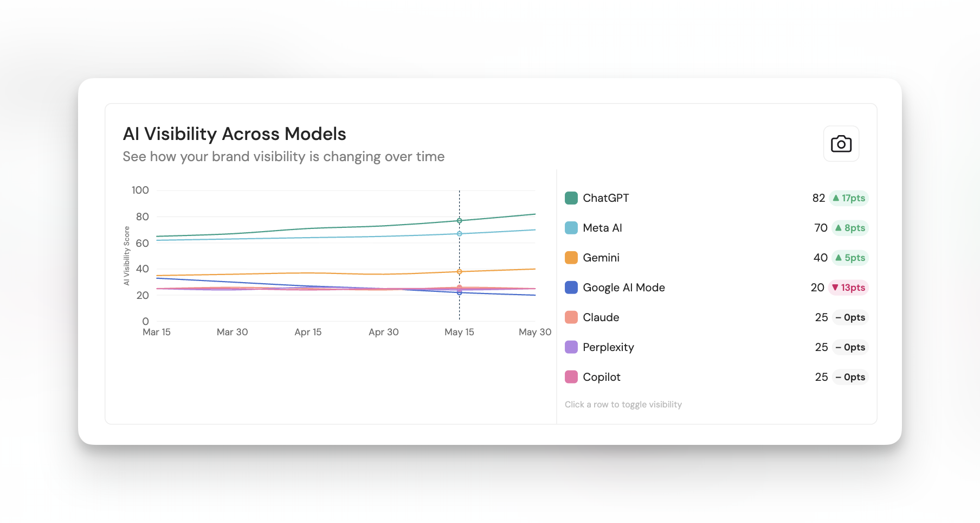Toggle Google AI Mode row

pyautogui.click(x=717, y=288)
